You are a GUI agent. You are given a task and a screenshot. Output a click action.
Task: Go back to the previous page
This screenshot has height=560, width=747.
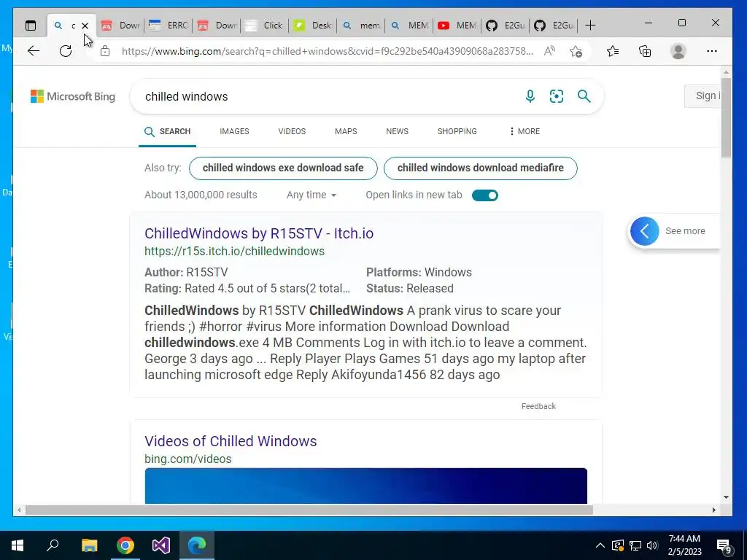pyautogui.click(x=34, y=51)
